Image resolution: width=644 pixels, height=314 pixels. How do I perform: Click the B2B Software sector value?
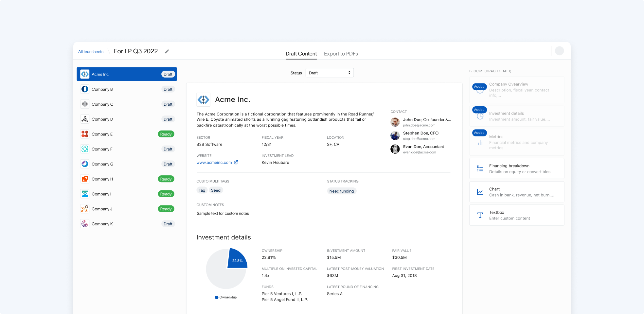209,145
